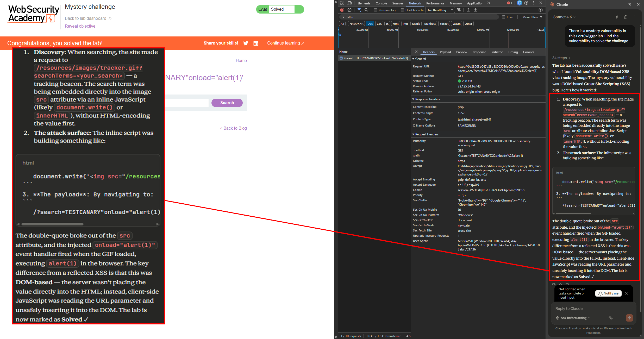The height and width of the screenshot is (339, 644).
Task: Toggle network request filter bar
Action: pyautogui.click(x=359, y=10)
